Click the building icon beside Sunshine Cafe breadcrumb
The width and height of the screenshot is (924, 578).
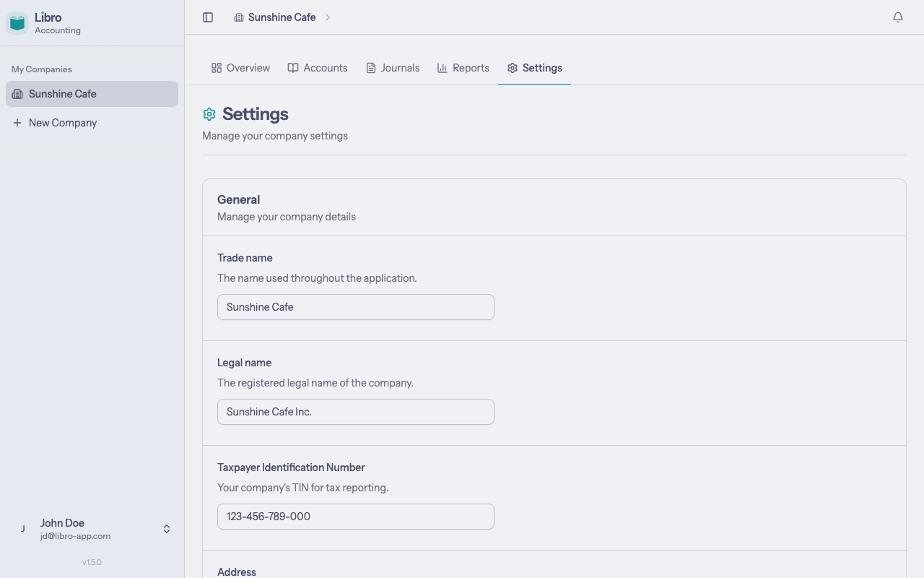pos(239,17)
